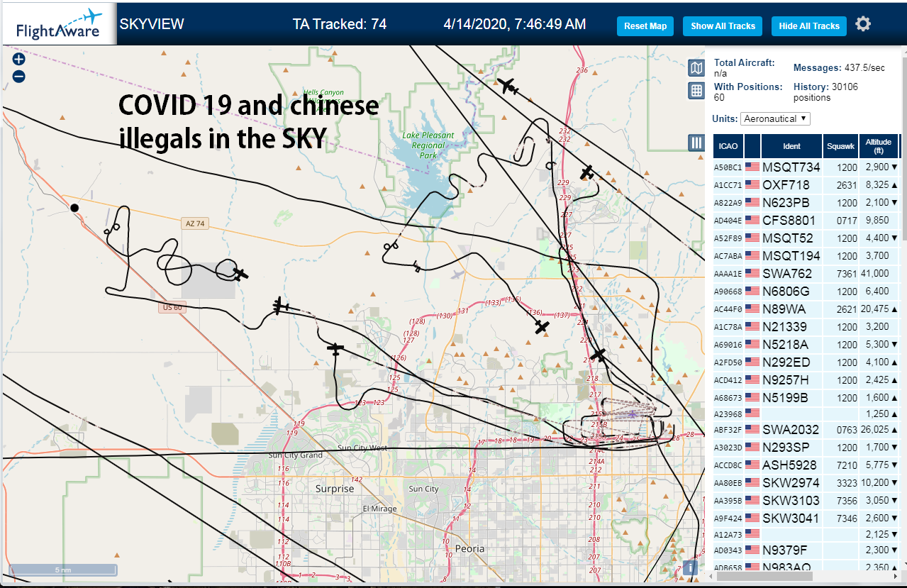Click the Lake Pleasant Regional Park label
907x588 pixels.
click(x=428, y=144)
